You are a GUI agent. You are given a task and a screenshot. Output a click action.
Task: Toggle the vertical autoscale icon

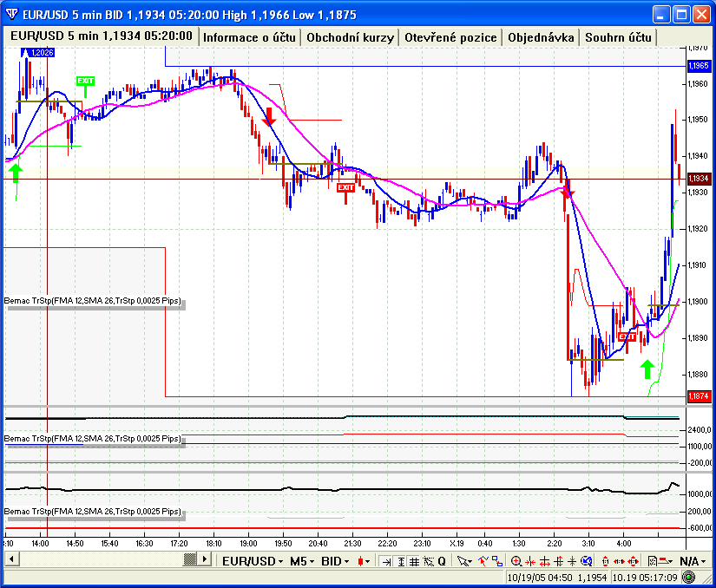click(400, 561)
